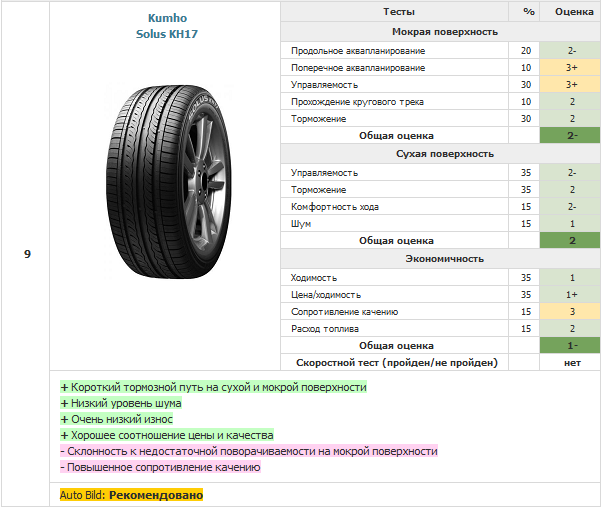Click the 'Расход топлива' row label
Viewport: 602px width, 510px height.
pos(324,329)
